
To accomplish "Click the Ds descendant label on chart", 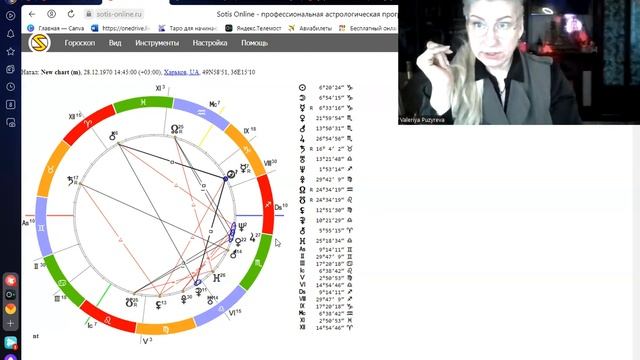I will click(281, 207).
